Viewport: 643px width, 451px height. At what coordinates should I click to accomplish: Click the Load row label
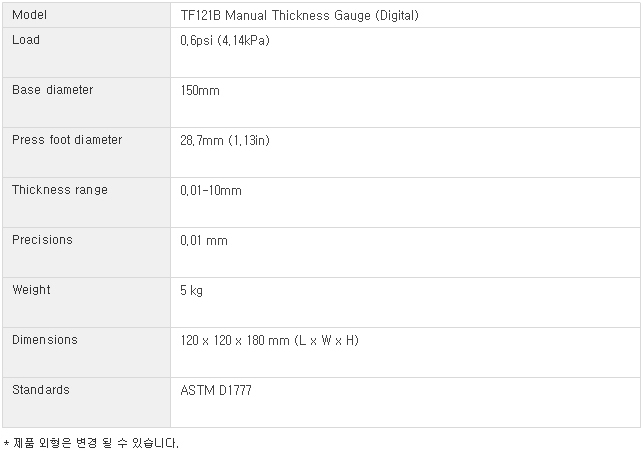click(x=26, y=40)
